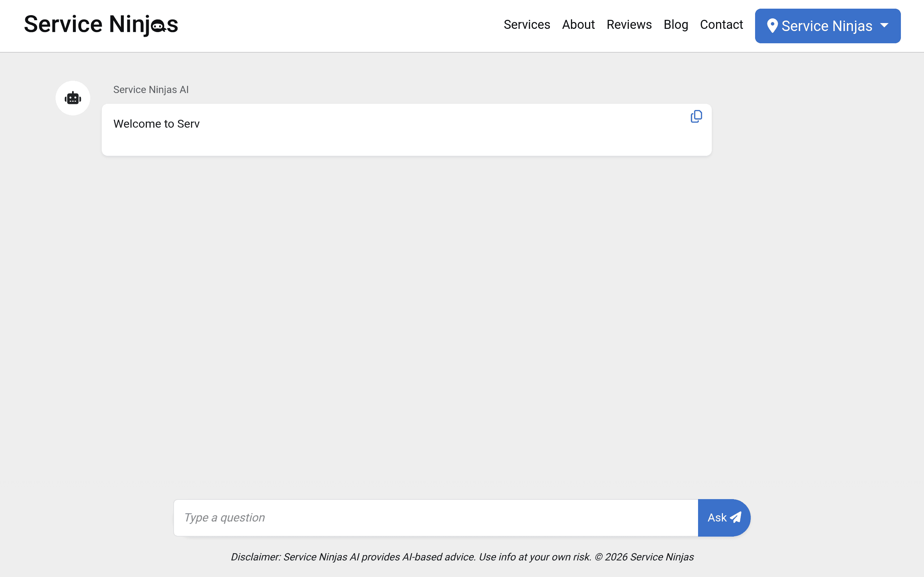Click the © 2026 Service Ninjas copyright
The image size is (924, 577).
[x=644, y=557]
